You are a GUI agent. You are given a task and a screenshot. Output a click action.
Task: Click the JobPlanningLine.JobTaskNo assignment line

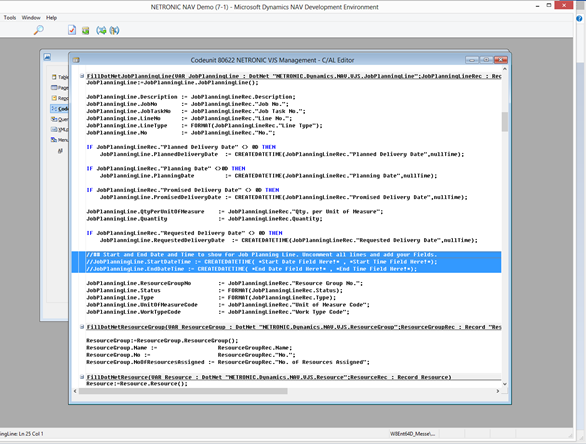point(196,111)
